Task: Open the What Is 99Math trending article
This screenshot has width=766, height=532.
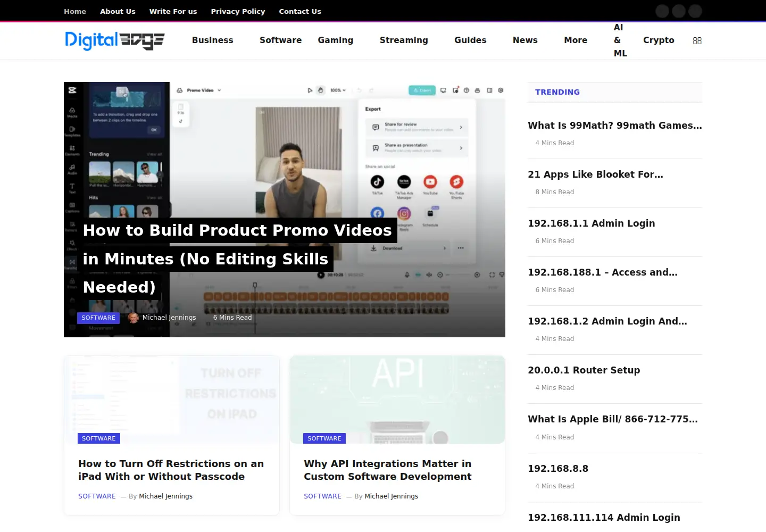Action: click(615, 126)
